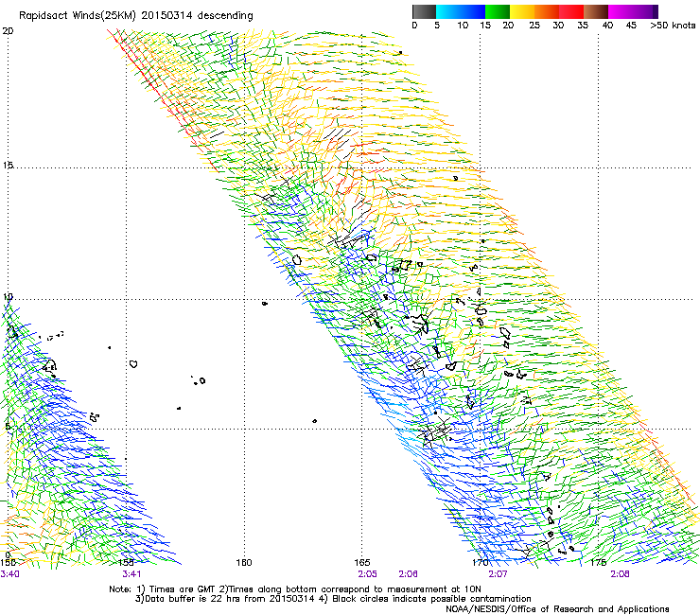The width and height of the screenshot is (700, 615).
Task: Click the '25' legend scale label
Action: pos(534,26)
